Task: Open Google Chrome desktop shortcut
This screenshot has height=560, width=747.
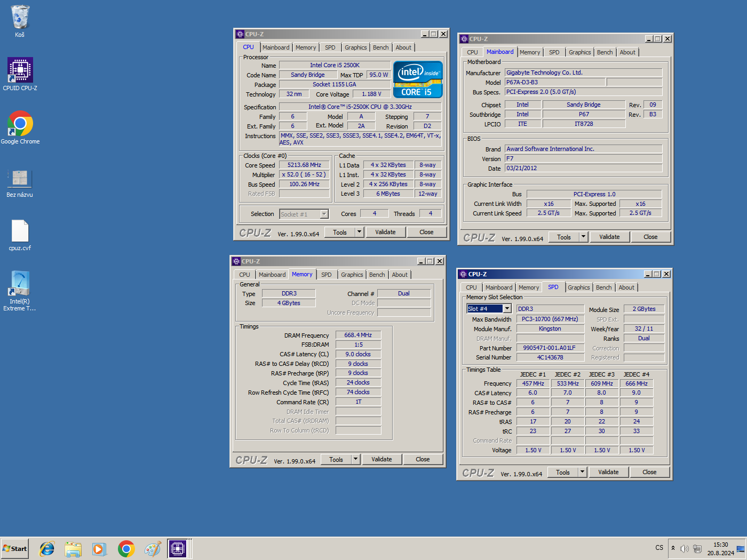Action: tap(20, 127)
